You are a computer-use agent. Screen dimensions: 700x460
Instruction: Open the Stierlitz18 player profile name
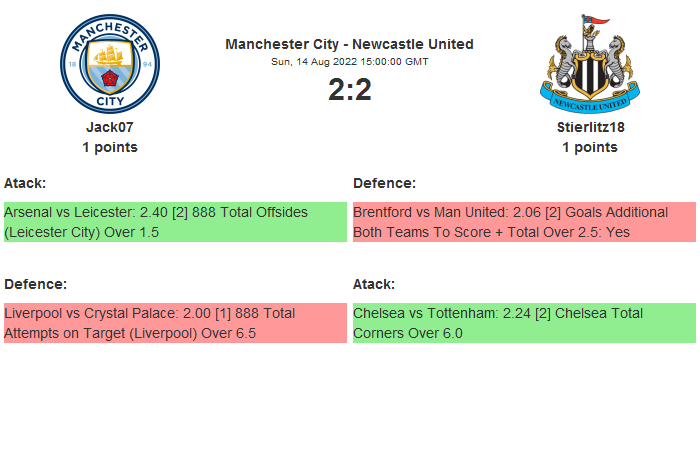[589, 127]
